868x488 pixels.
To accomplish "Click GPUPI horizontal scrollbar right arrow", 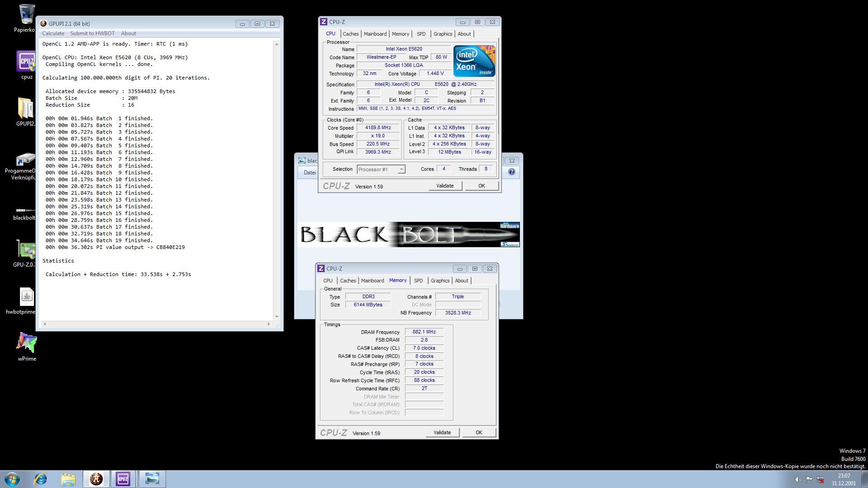I will tap(269, 324).
